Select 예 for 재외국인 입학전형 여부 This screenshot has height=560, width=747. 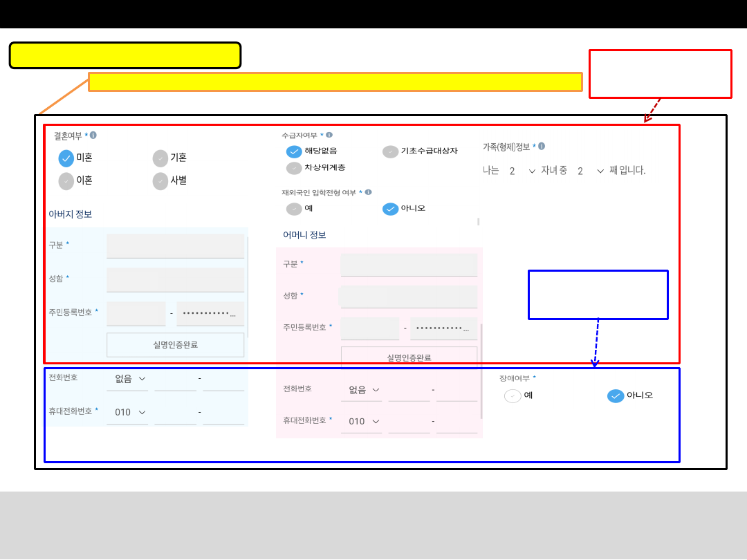click(x=295, y=209)
